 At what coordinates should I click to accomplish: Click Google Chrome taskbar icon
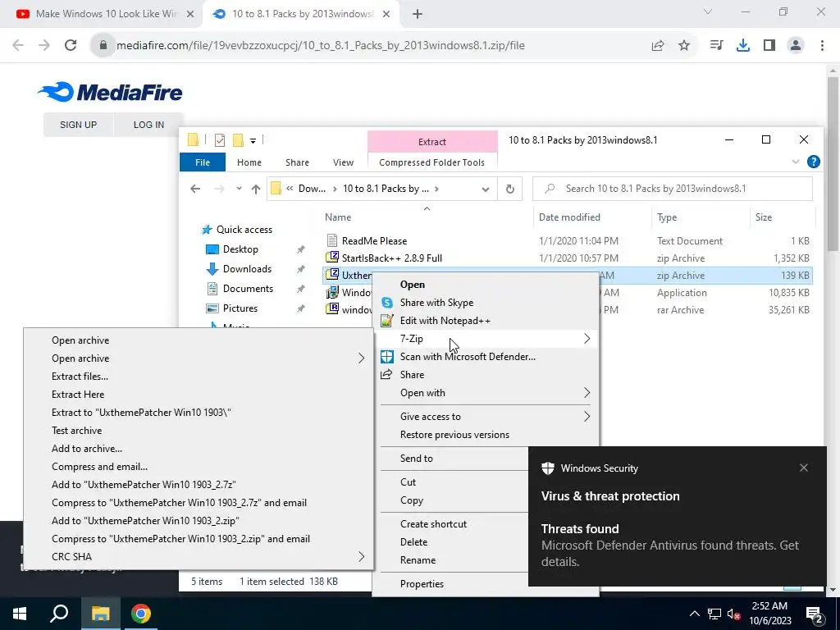[141, 614]
